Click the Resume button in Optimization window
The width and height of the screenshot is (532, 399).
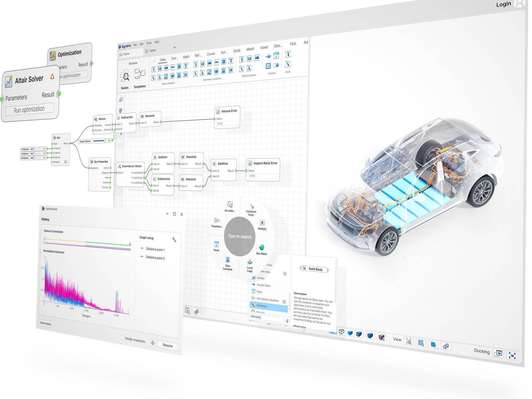168,345
